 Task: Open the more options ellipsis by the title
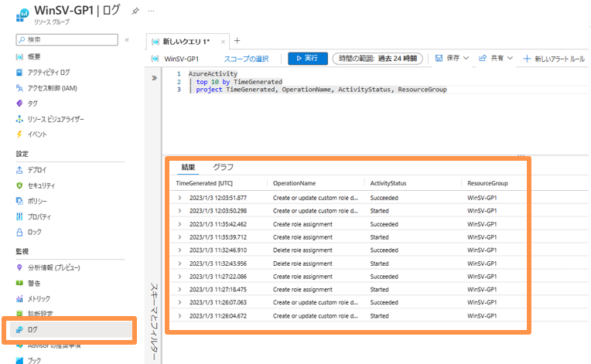pos(151,11)
